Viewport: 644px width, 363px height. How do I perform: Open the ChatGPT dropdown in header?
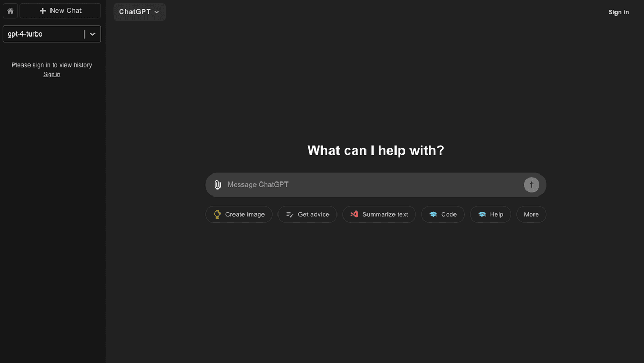[x=139, y=12]
